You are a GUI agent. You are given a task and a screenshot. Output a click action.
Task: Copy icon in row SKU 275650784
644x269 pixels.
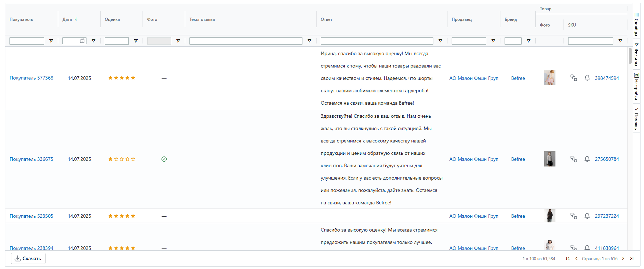(x=573, y=159)
